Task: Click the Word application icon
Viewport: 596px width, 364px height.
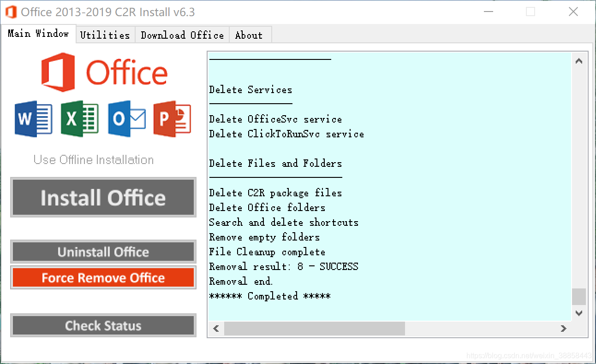Action: pos(33,119)
